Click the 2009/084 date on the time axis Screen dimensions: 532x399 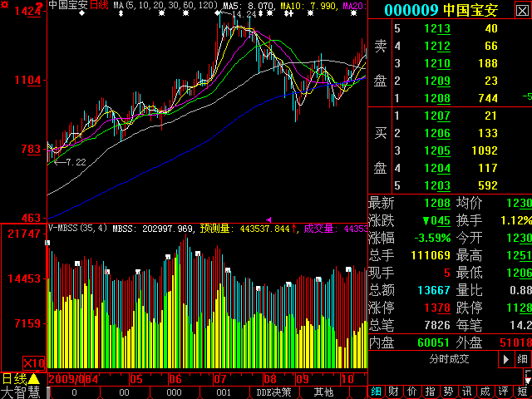pyautogui.click(x=74, y=379)
